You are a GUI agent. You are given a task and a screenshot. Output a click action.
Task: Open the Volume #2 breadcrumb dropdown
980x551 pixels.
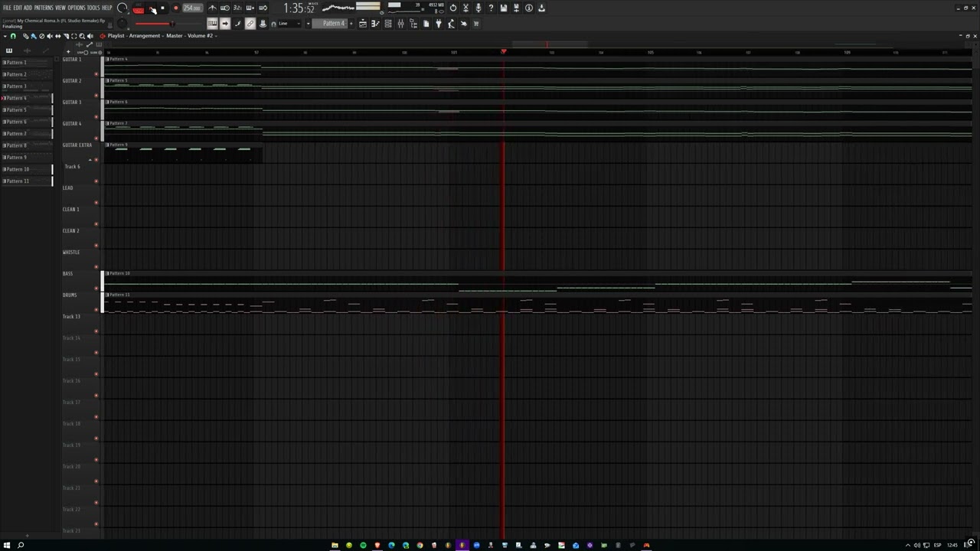pyautogui.click(x=201, y=36)
